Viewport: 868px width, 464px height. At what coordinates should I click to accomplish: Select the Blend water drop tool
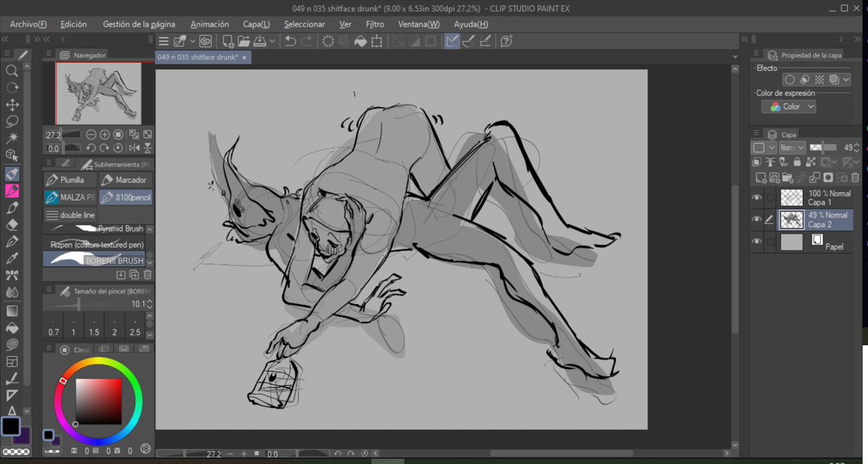[x=12, y=292]
